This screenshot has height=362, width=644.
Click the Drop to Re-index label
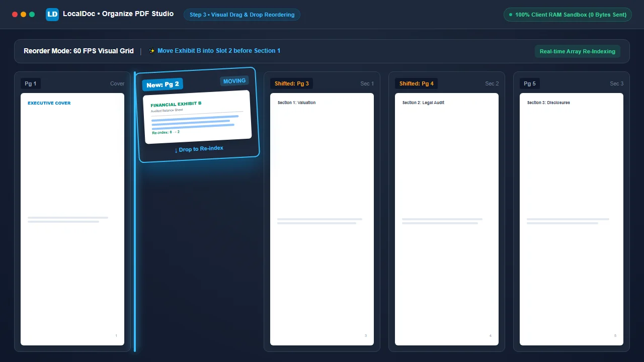(199, 149)
